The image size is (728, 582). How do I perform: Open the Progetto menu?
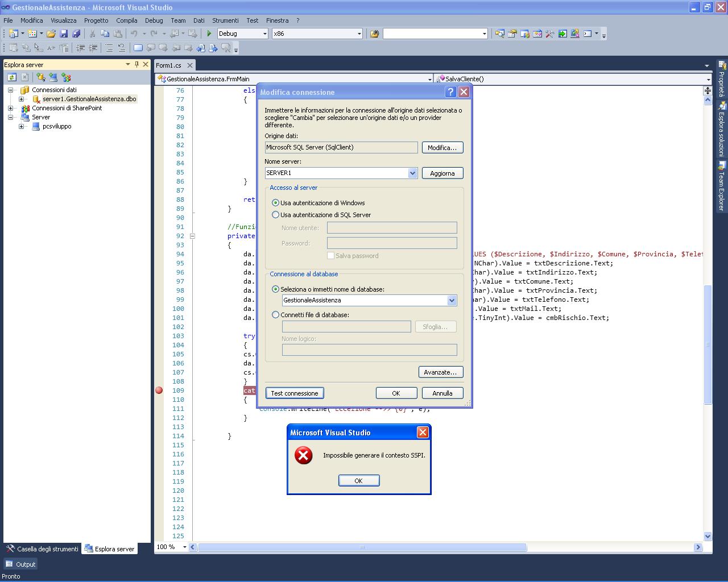(x=96, y=20)
